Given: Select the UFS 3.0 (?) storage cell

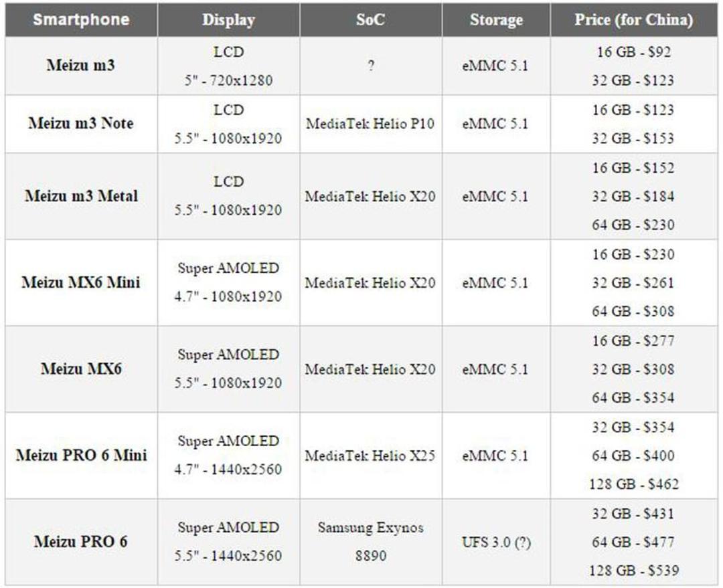Looking at the screenshot, I should coord(496,541).
